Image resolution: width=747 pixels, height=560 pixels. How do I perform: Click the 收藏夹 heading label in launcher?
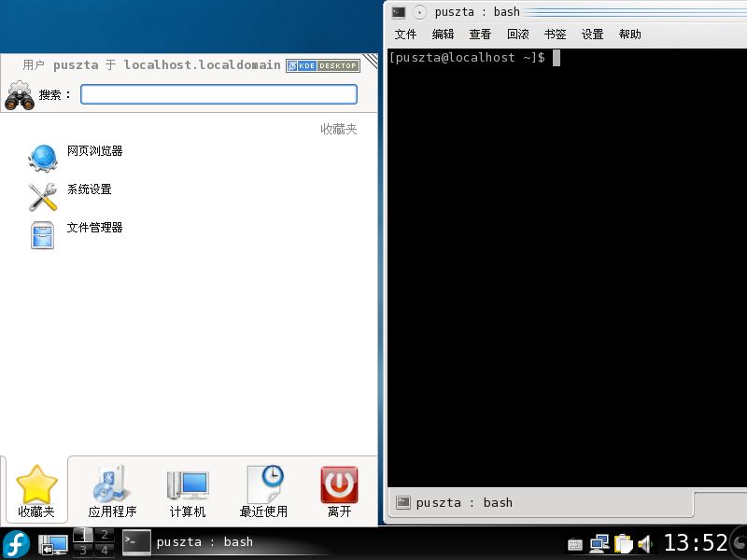point(338,129)
